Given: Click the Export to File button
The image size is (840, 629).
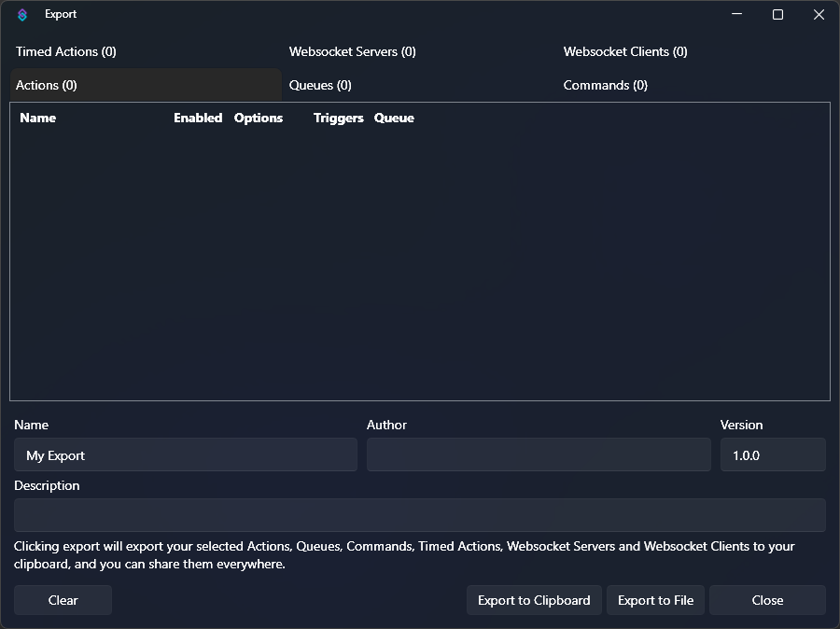Looking at the screenshot, I should tap(655, 600).
